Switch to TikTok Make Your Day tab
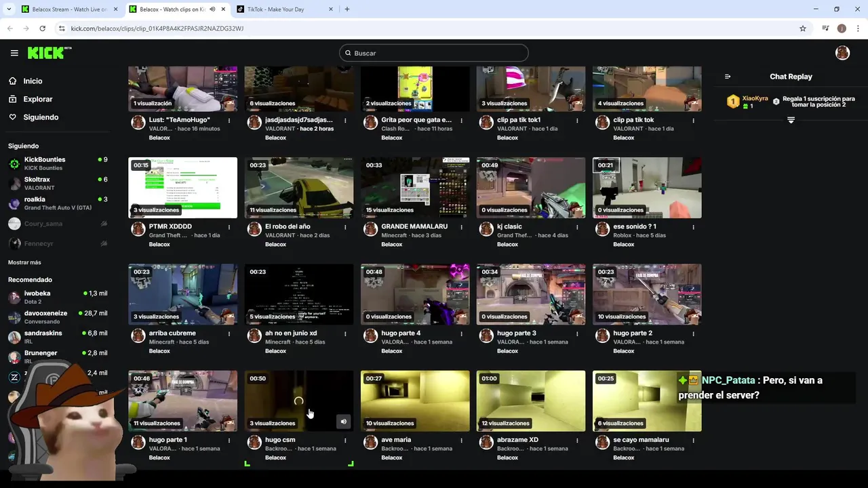The width and height of the screenshot is (868, 488). 285,9
